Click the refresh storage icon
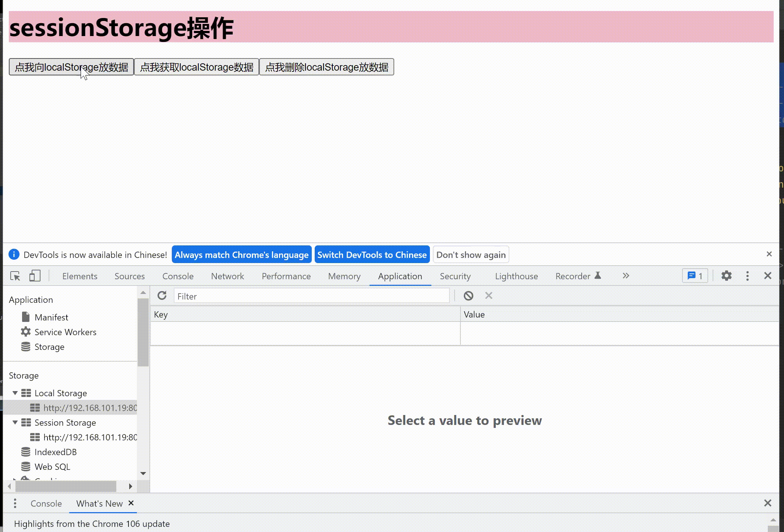This screenshot has width=784, height=532. [162, 296]
